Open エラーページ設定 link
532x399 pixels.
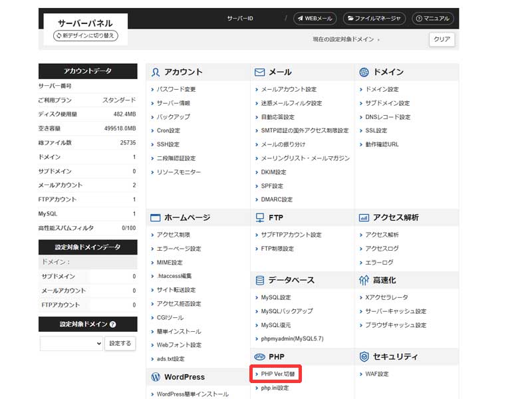[x=179, y=249]
